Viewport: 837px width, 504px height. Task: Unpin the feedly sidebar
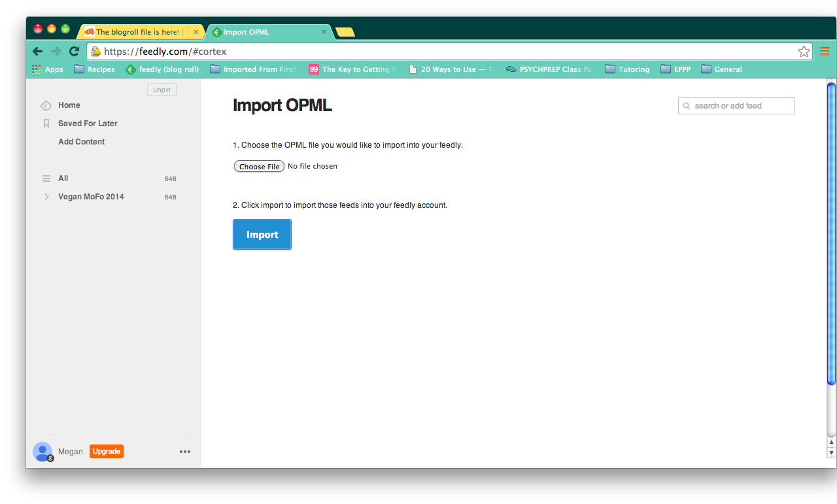[x=162, y=90]
